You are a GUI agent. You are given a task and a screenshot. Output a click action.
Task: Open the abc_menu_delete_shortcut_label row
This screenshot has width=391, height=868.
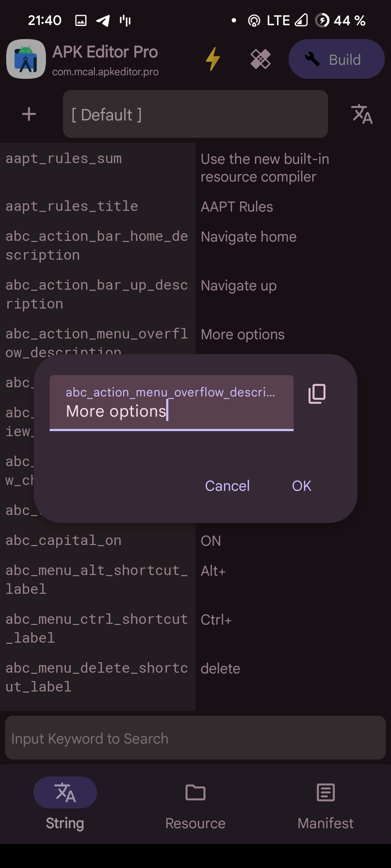click(195, 677)
